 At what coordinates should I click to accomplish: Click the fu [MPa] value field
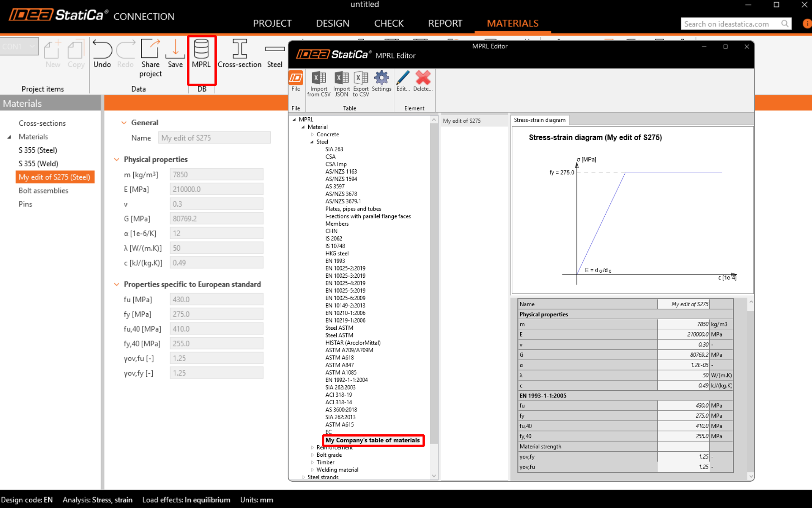click(217, 300)
